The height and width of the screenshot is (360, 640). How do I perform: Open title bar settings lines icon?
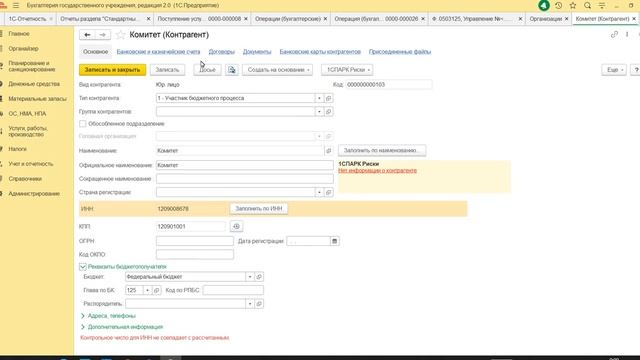[602, 6]
